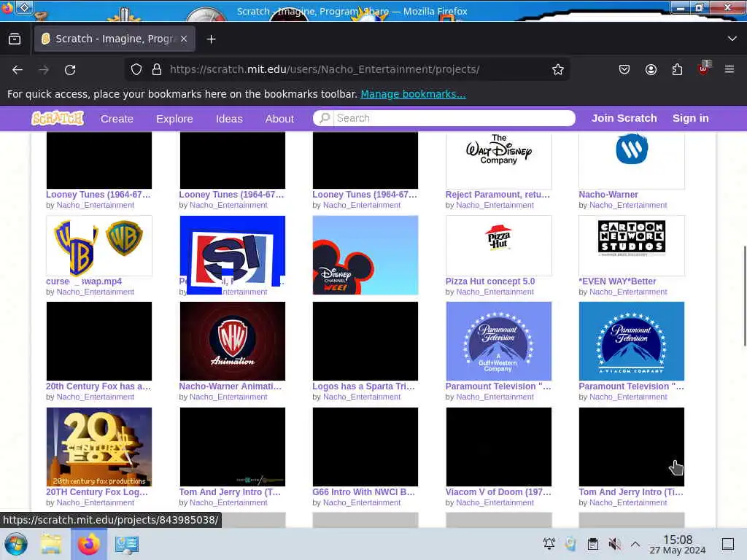The width and height of the screenshot is (747, 560).
Task: Open the Viacom Company Paramount Television thumbnail
Action: pos(632,341)
